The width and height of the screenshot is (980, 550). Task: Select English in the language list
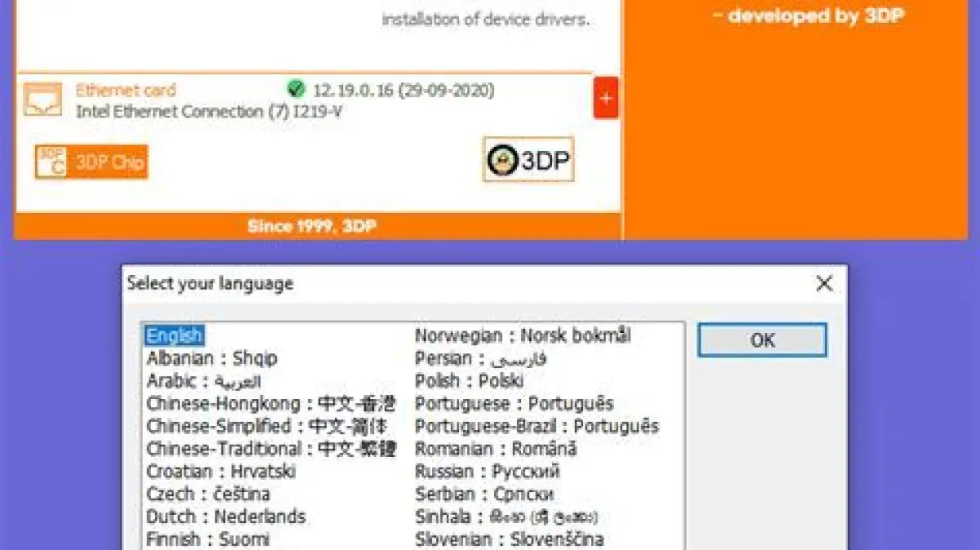coord(174,335)
